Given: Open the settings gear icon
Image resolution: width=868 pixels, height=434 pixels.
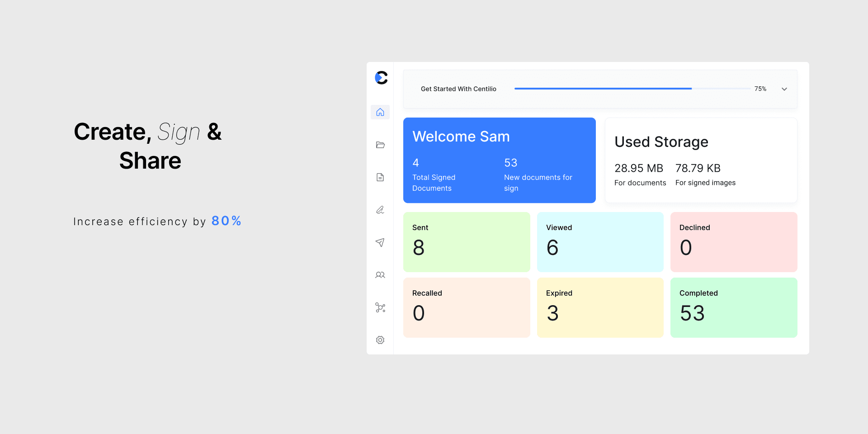Looking at the screenshot, I should [x=380, y=340].
